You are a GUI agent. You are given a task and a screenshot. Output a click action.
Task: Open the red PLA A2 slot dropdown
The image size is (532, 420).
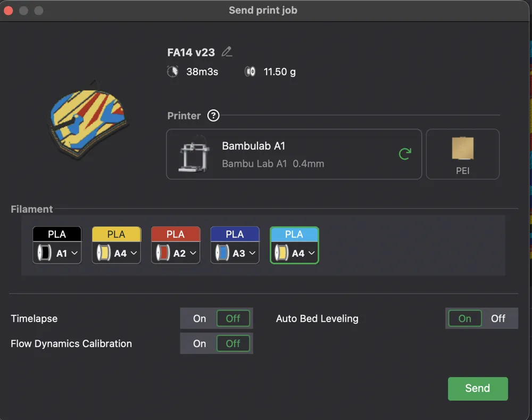pos(193,253)
